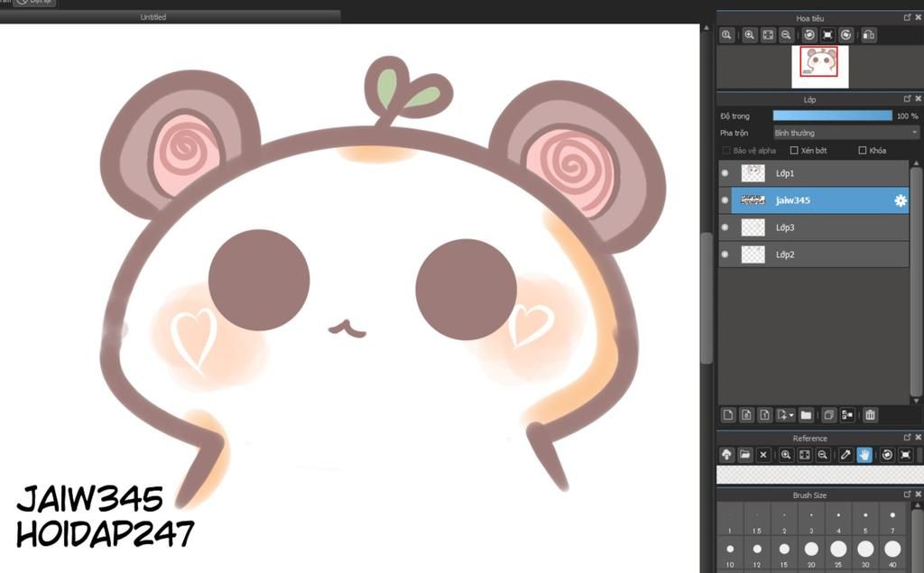The height and width of the screenshot is (573, 924).
Task: Click the 100% zoom icon in Hoa tiêu panel
Action: tap(726, 35)
